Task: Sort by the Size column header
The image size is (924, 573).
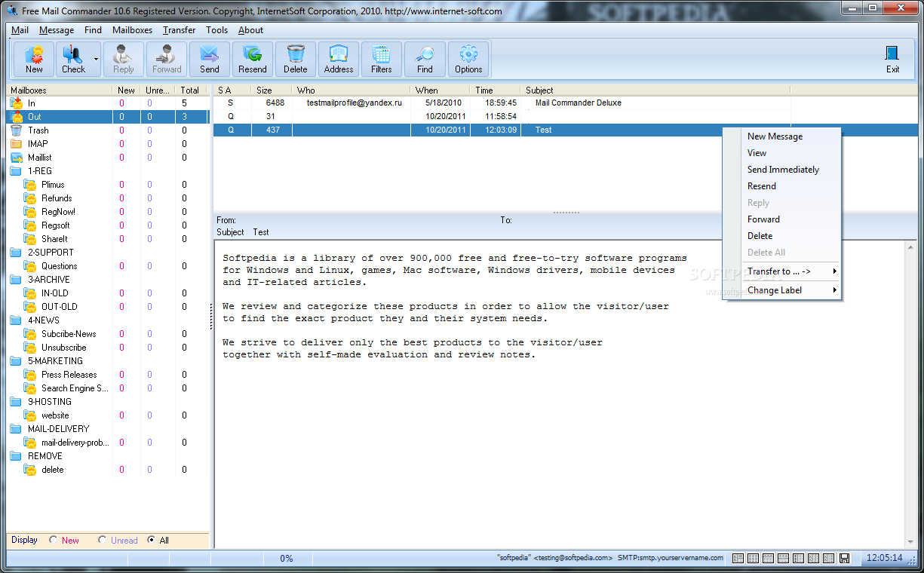Action: click(x=271, y=90)
